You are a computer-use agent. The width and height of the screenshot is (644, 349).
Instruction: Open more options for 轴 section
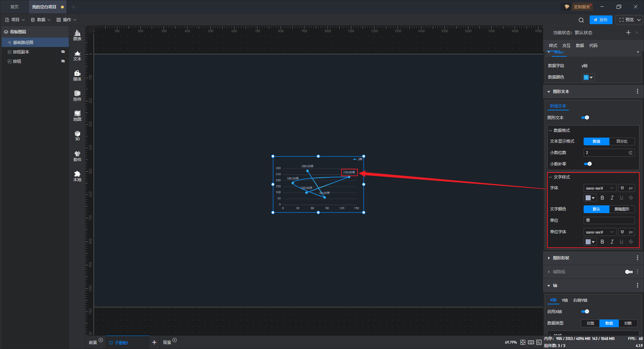(x=637, y=286)
